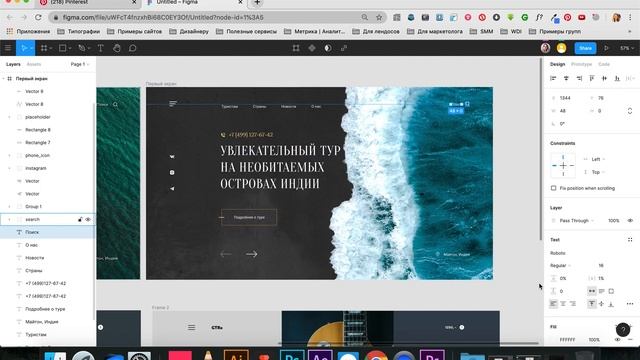Align selection horizontal centers
The height and width of the screenshot is (360, 640).
click(566, 78)
